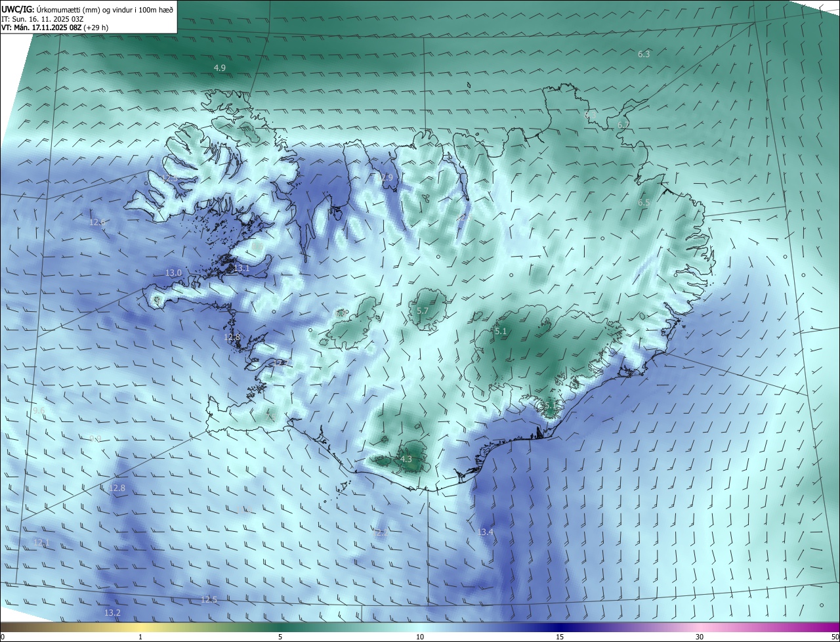This screenshot has width=840, height=642.
Task: Click the 10 tick on the color scale
Action: pyautogui.click(x=420, y=637)
